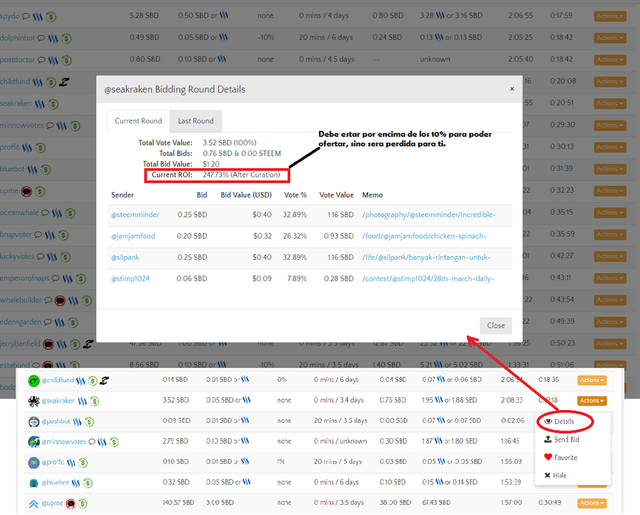This screenshot has width=640, height=515.
Task: Click the comment bubble icon beside oceanwhale
Action: 45,213
